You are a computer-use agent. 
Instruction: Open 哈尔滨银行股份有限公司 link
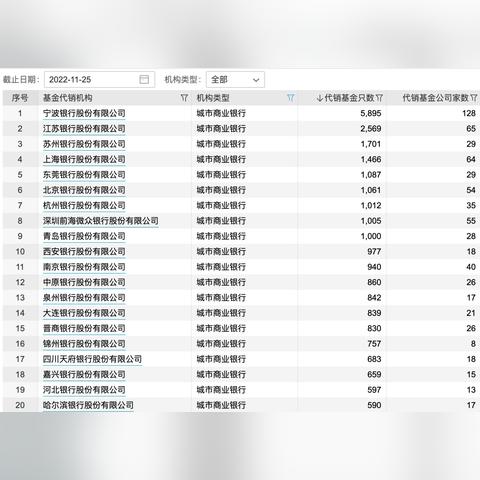[x=88, y=405]
